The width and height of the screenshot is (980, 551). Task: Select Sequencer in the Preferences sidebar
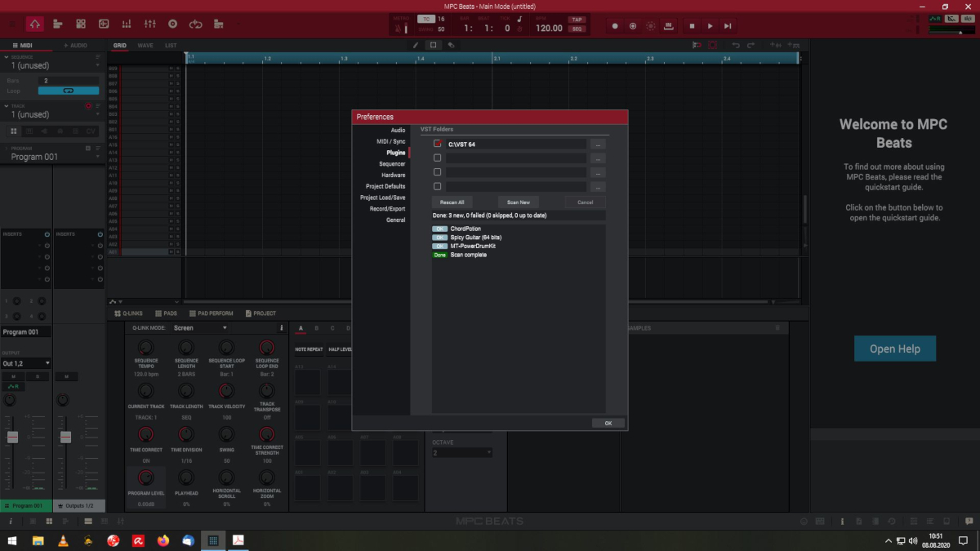pyautogui.click(x=392, y=164)
